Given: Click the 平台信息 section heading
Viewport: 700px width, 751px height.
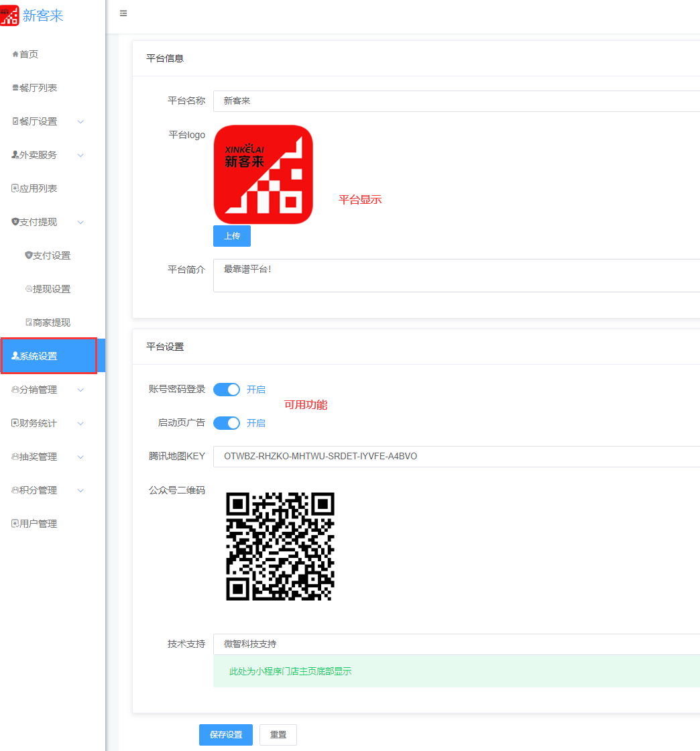Looking at the screenshot, I should point(165,58).
